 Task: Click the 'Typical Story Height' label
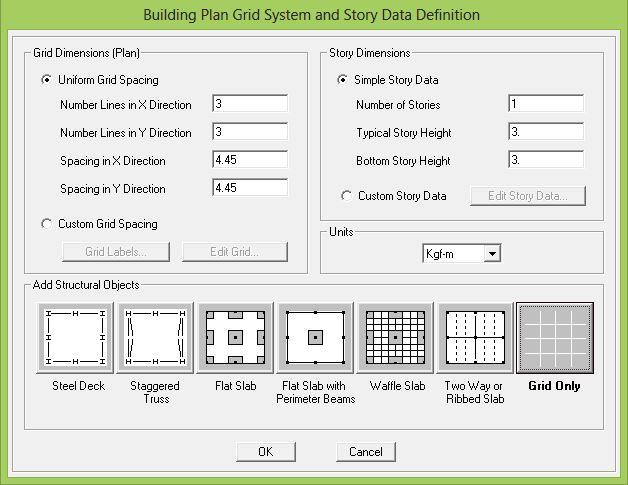click(x=404, y=133)
